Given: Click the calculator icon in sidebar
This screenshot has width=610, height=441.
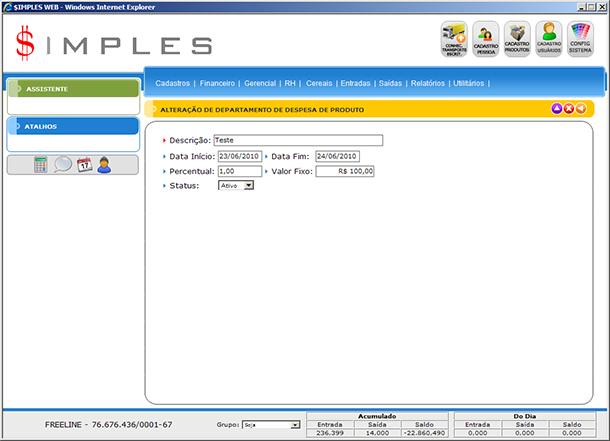Looking at the screenshot, I should pos(41,165).
